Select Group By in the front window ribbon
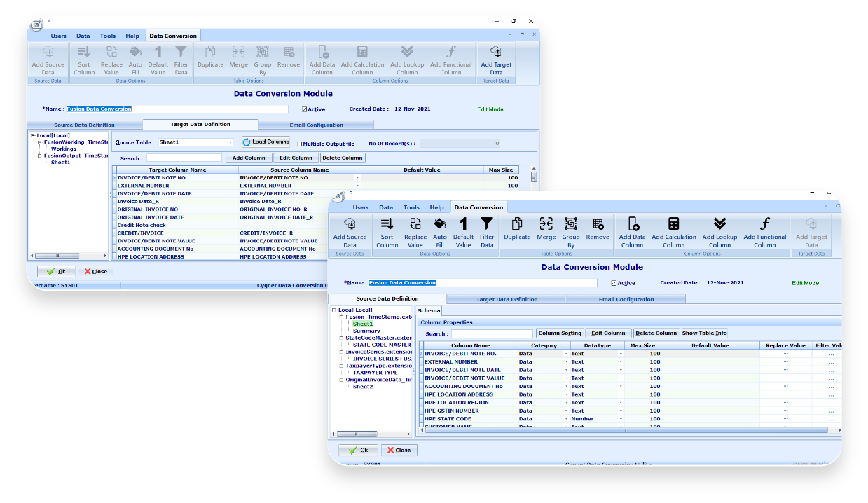This screenshot has height=503, width=868. (x=571, y=232)
